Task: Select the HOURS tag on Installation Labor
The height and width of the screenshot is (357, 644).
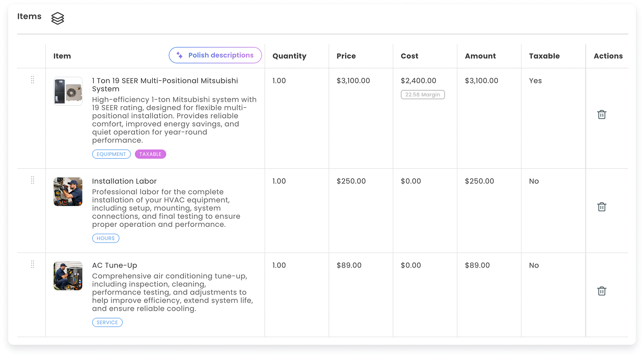Action: click(106, 238)
